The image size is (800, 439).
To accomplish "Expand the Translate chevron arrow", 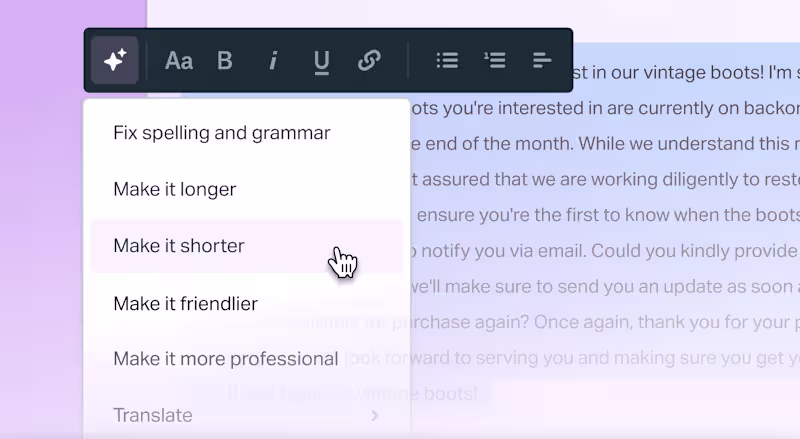I will pos(375,416).
